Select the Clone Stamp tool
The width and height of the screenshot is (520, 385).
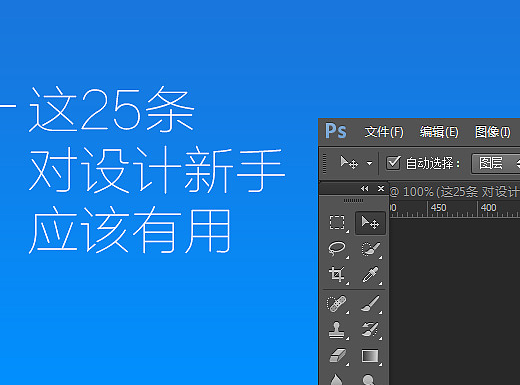(x=337, y=330)
